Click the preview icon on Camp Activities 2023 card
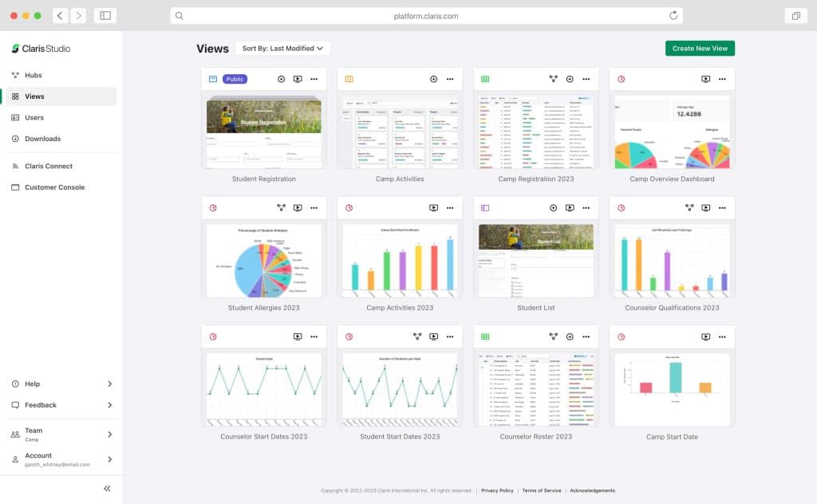The image size is (817, 504). click(x=433, y=207)
